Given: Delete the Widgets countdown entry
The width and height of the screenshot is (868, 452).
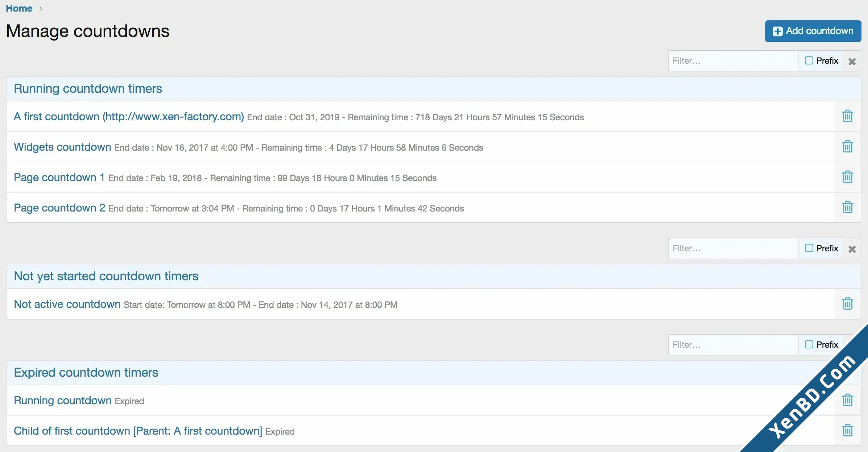Looking at the screenshot, I should pyautogui.click(x=847, y=147).
